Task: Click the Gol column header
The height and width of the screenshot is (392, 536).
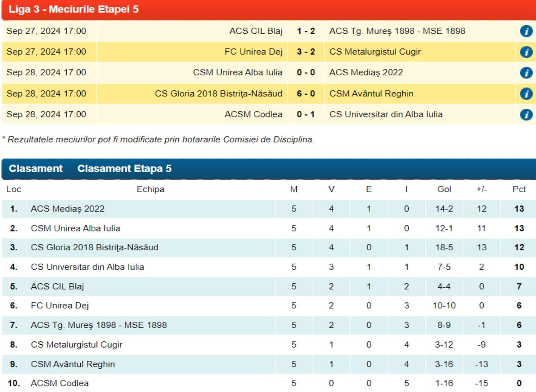Action: (x=444, y=189)
